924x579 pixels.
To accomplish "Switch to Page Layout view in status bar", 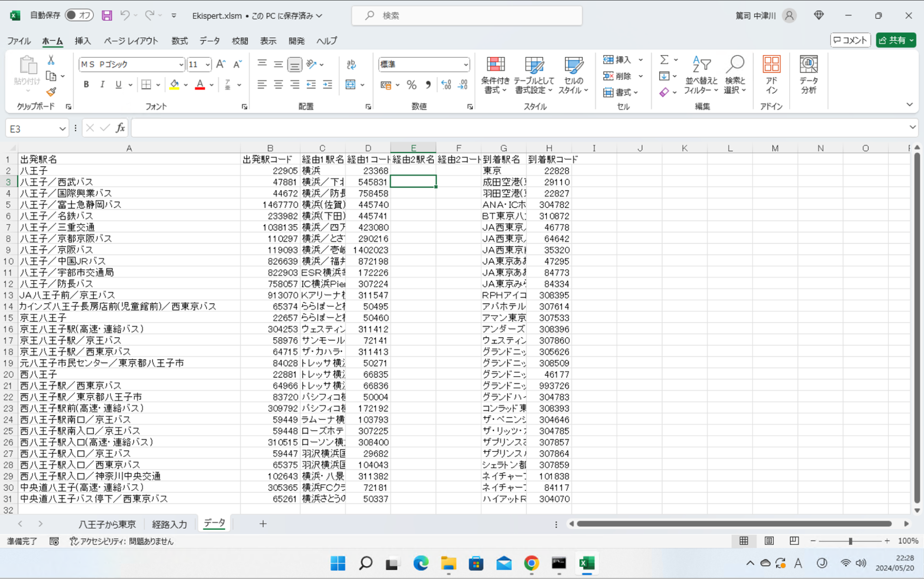I will (x=769, y=541).
